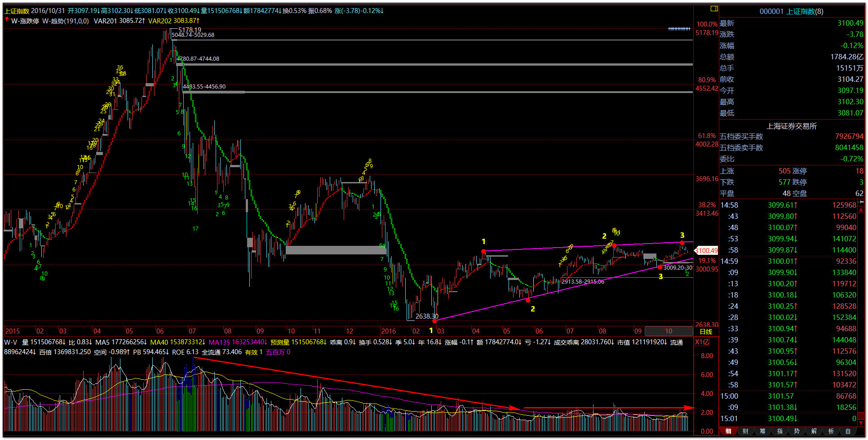Open the 板 sector tab
Screen dimensions: 868x440
point(831,431)
